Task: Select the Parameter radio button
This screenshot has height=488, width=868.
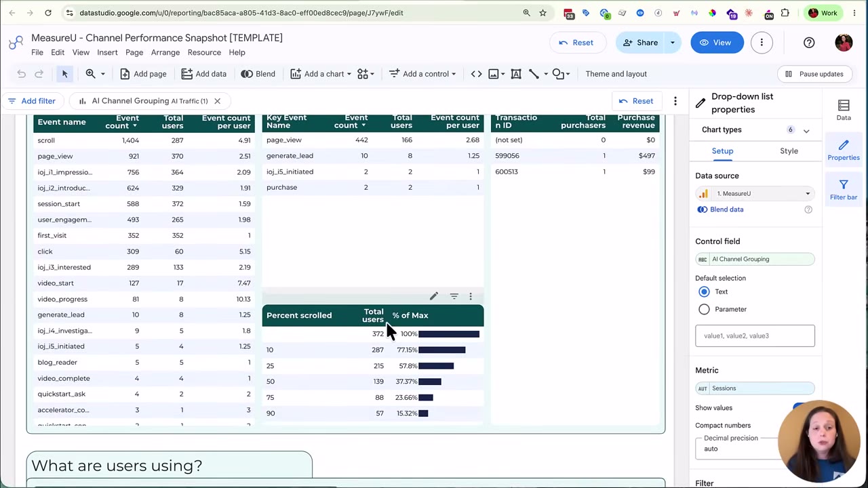Action: (x=704, y=309)
